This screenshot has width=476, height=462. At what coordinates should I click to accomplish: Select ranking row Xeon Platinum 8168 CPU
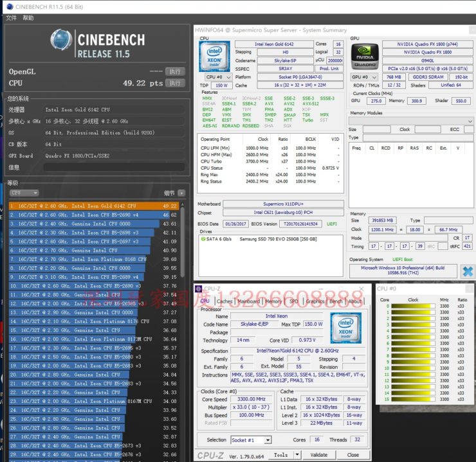(x=94, y=259)
